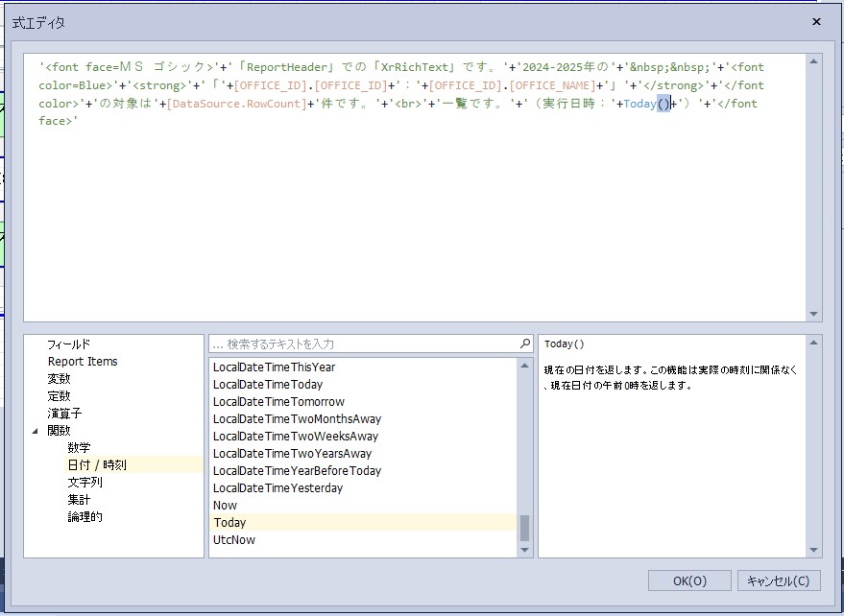
Task: Collapse the 関数 tree node
Action: coord(36,431)
